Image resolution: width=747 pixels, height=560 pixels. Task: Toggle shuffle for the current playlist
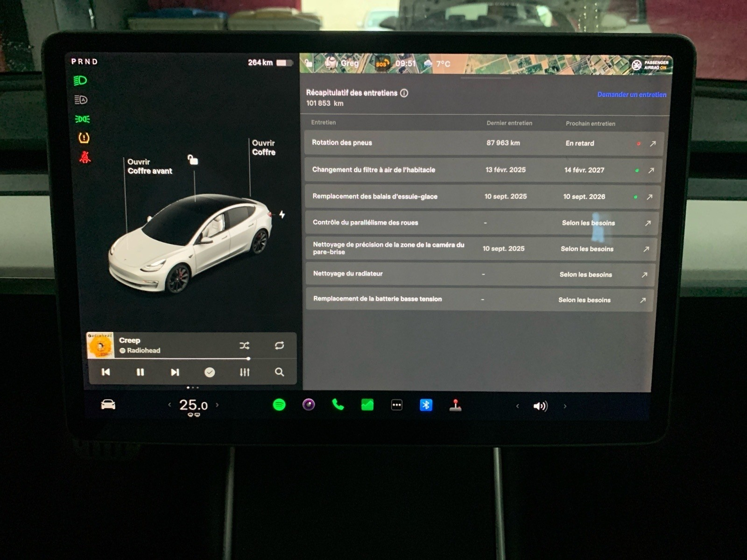[x=244, y=345]
